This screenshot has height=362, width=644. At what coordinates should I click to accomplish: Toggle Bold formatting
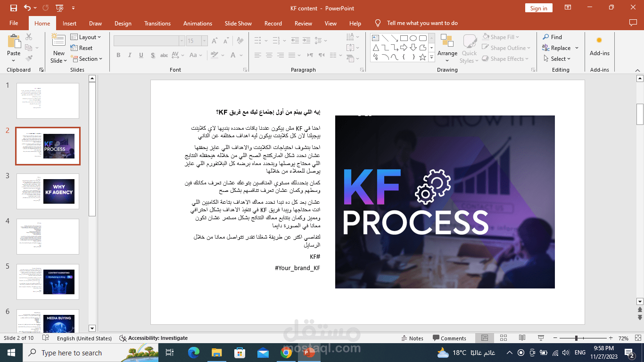pos(118,55)
